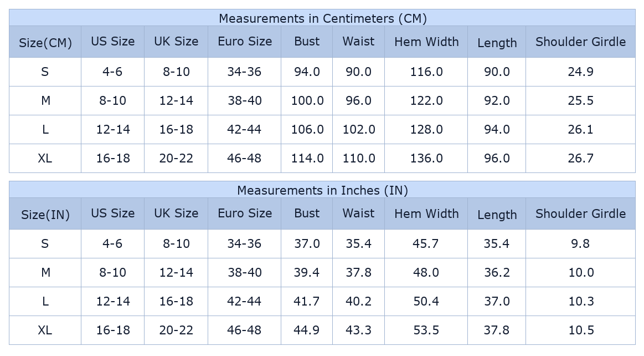Click the 'Hem Width' header in inches table
Viewport: 644px width, 356px height.
tap(426, 213)
